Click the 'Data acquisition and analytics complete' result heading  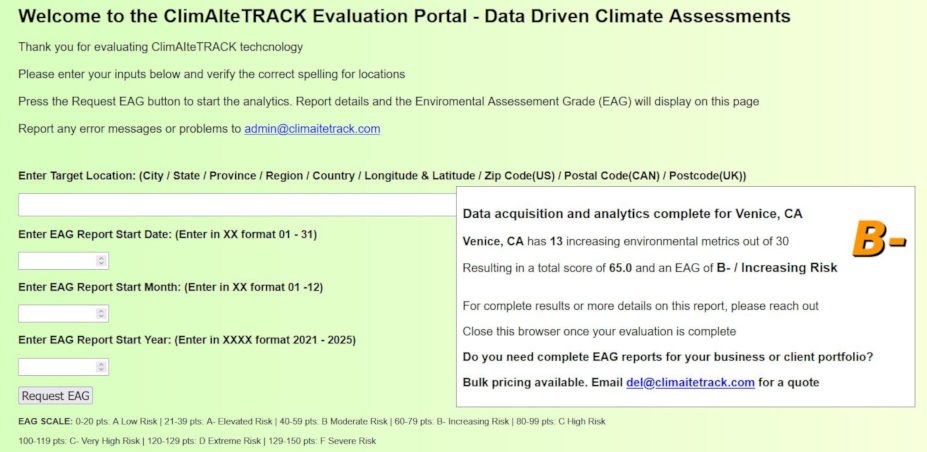click(632, 214)
